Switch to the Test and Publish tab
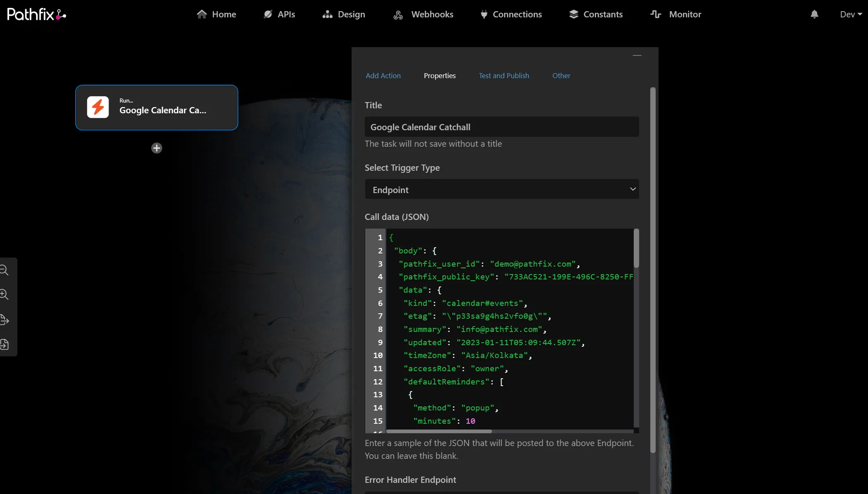Image resolution: width=868 pixels, height=494 pixels. click(x=504, y=76)
